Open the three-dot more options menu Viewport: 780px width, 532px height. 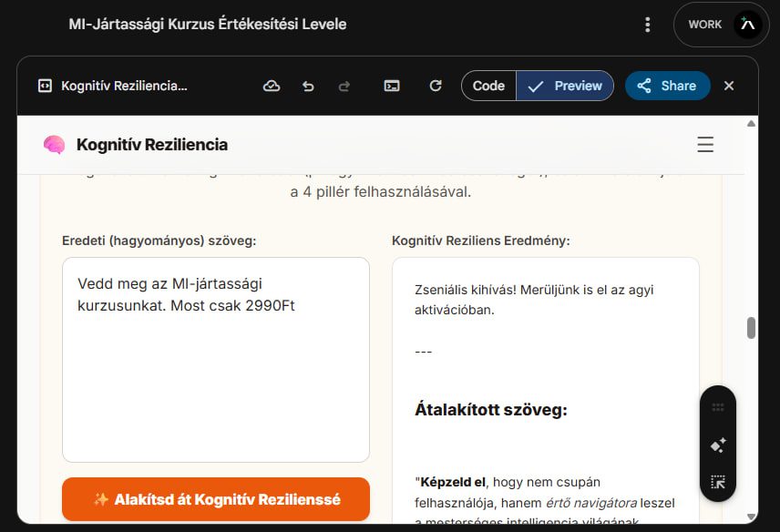coord(647,25)
